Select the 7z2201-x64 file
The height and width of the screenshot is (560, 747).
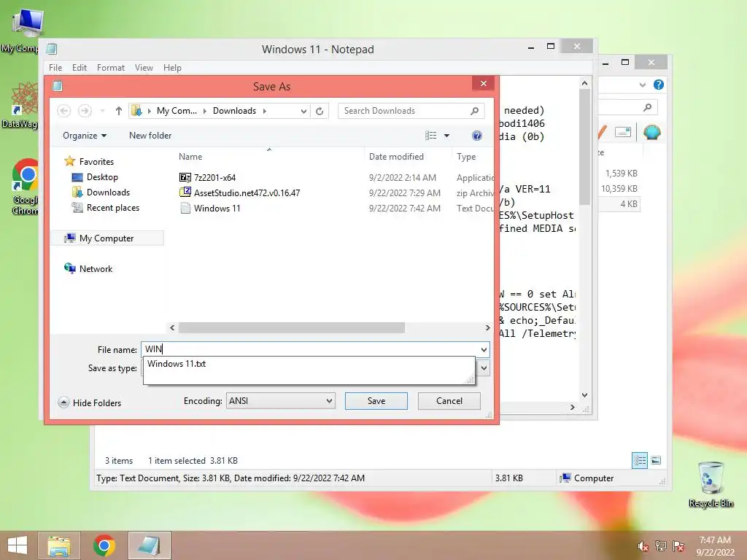tap(208, 178)
